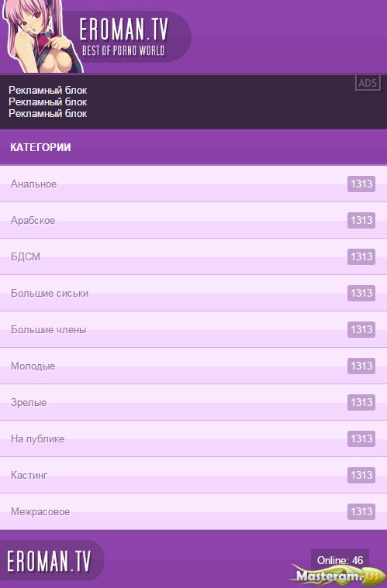Open the footer EROMAN.TV logo
This screenshot has height=588, width=387.
pyautogui.click(x=52, y=562)
